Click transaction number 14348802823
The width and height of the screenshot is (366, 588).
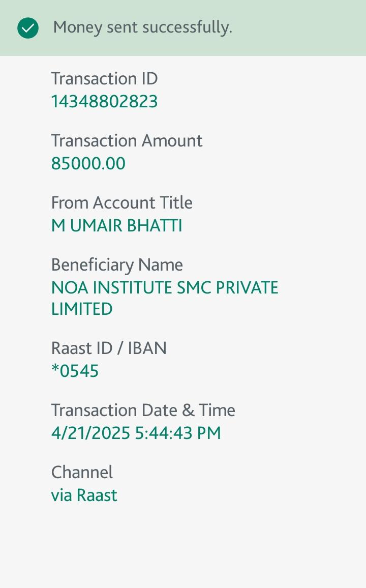[104, 102]
